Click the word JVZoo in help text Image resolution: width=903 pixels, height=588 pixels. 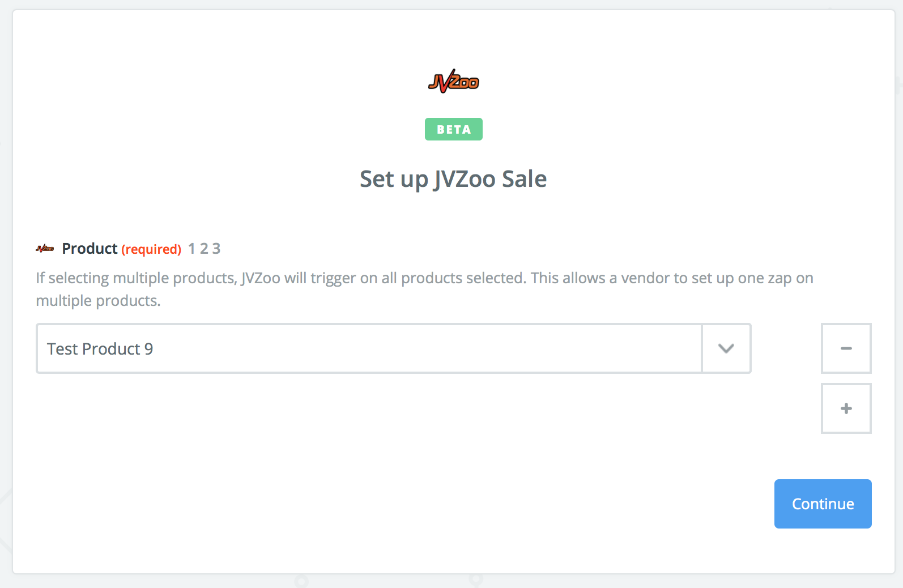click(261, 278)
